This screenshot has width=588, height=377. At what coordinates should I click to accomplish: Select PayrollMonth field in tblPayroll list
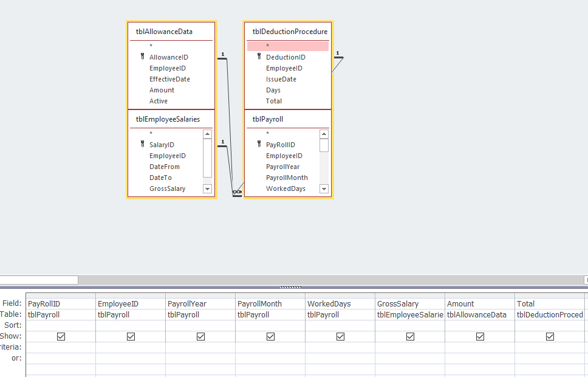(x=287, y=177)
